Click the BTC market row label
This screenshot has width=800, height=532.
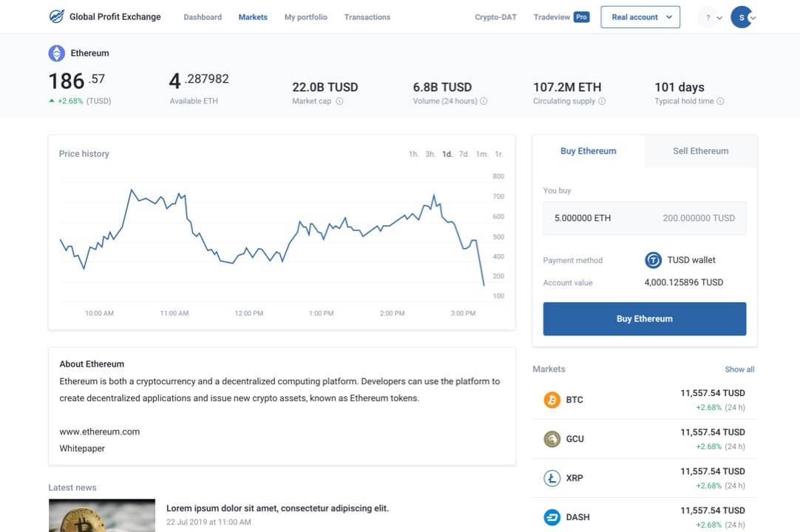click(574, 400)
